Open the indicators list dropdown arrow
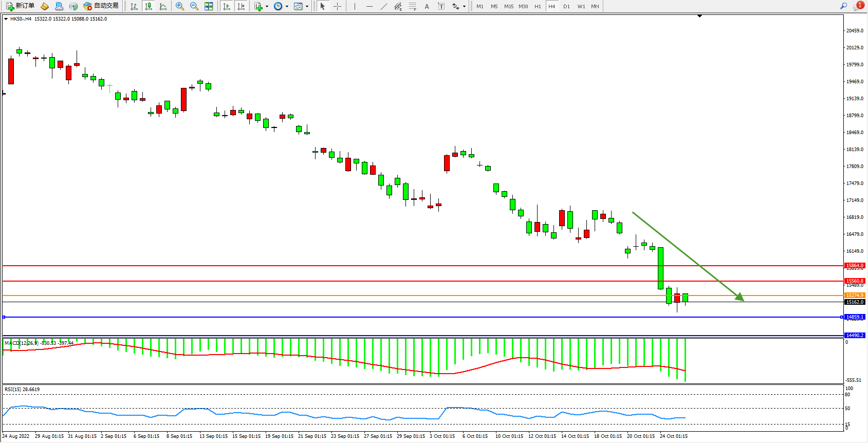This screenshot has width=868, height=443. click(267, 7)
